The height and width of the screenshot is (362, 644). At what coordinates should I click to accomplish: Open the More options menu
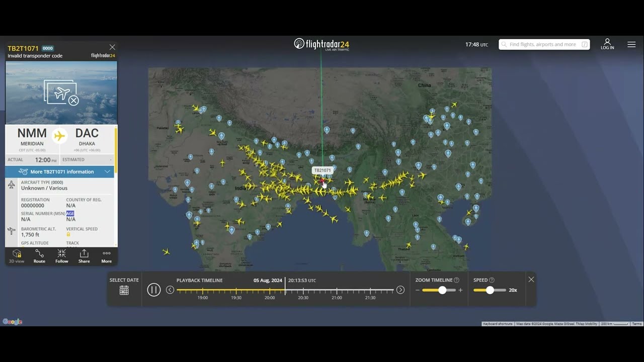coord(107,256)
